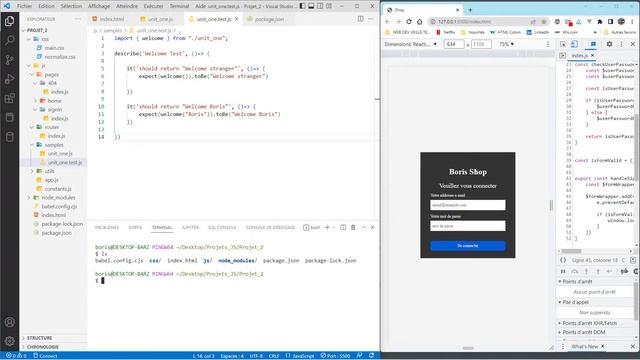Open the Search view in VS Code activity bar

[9, 40]
